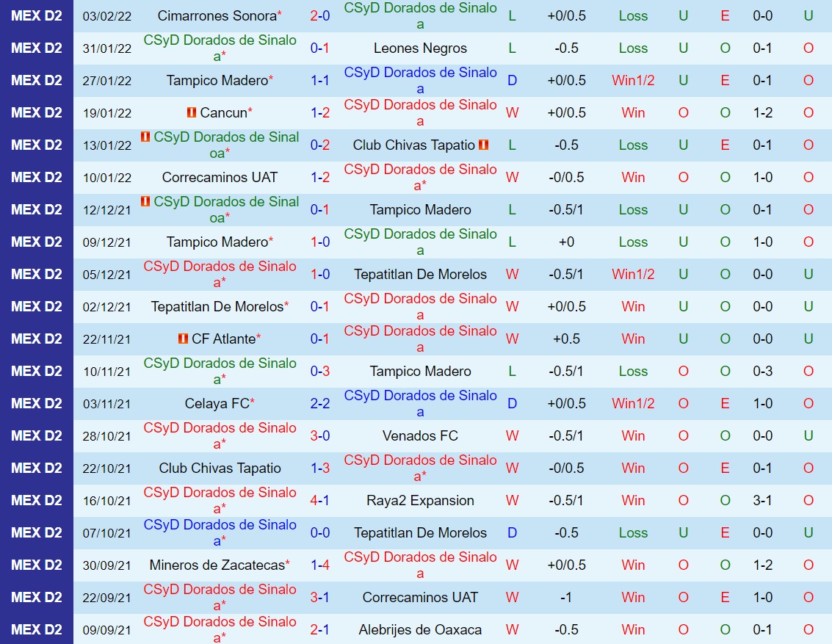
Task: Click the MEX D2 label for 03/02/22
Action: coord(37,16)
